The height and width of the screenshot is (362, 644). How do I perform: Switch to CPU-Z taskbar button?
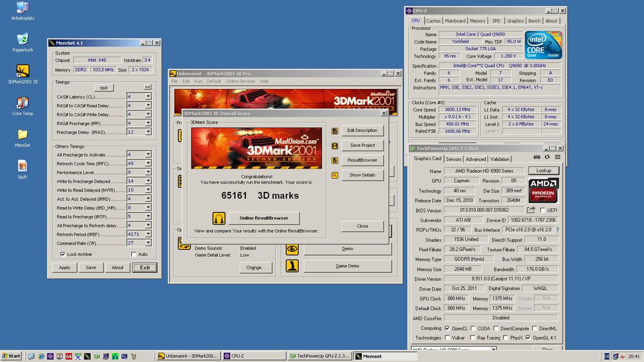pos(254,356)
